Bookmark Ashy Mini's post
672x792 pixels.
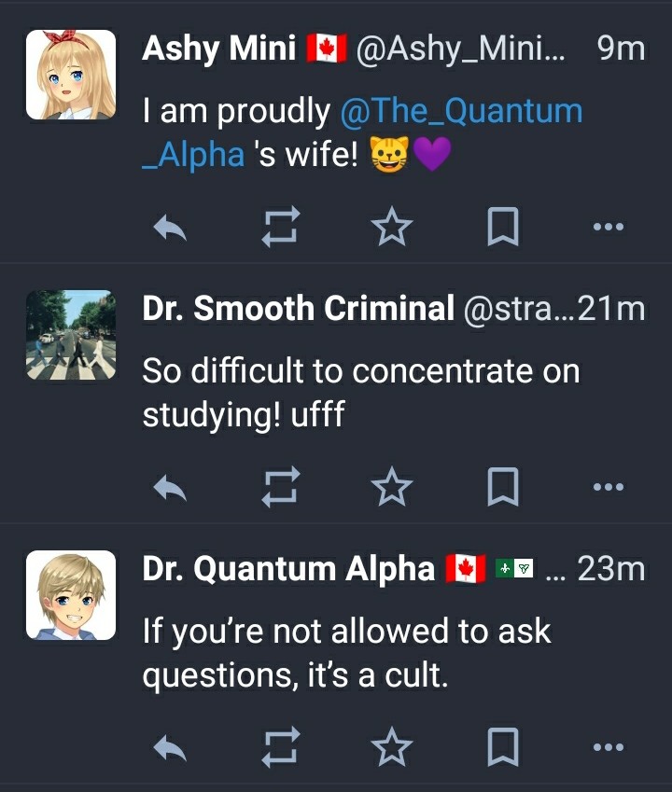pyautogui.click(x=503, y=227)
